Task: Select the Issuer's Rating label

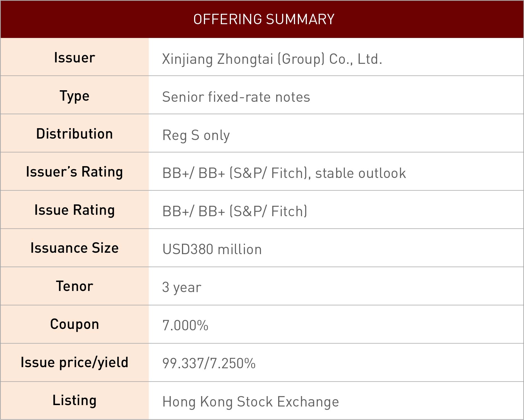Action: [75, 172]
